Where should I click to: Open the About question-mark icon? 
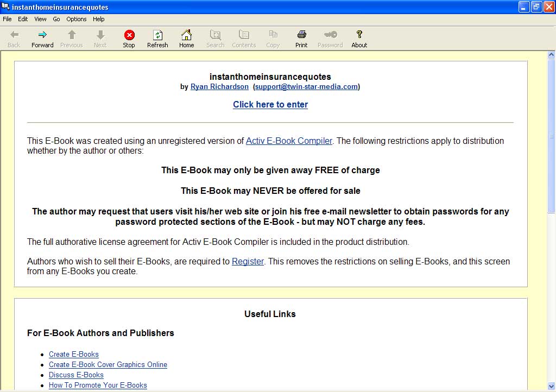359,34
